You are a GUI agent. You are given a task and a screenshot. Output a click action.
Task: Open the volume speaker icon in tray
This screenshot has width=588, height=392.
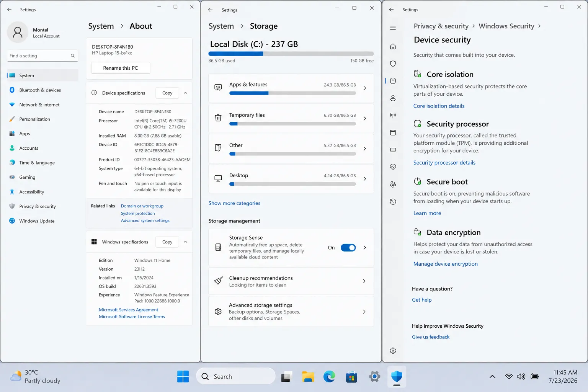(x=521, y=377)
